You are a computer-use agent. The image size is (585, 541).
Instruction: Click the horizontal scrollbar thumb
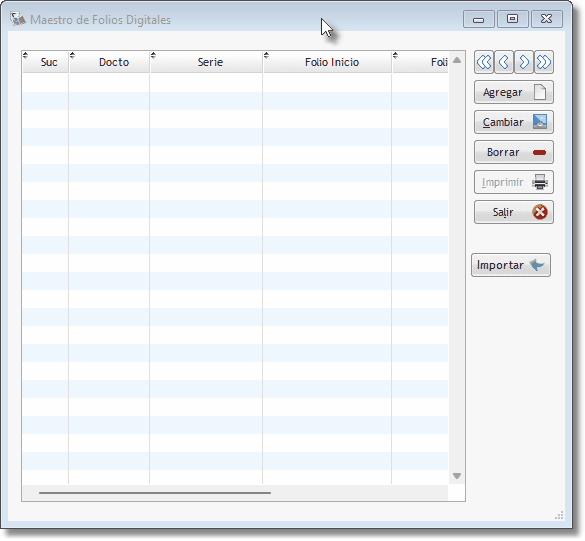155,493
